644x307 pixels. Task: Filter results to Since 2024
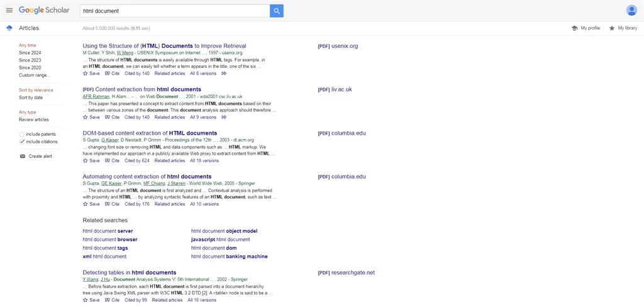coord(30,53)
